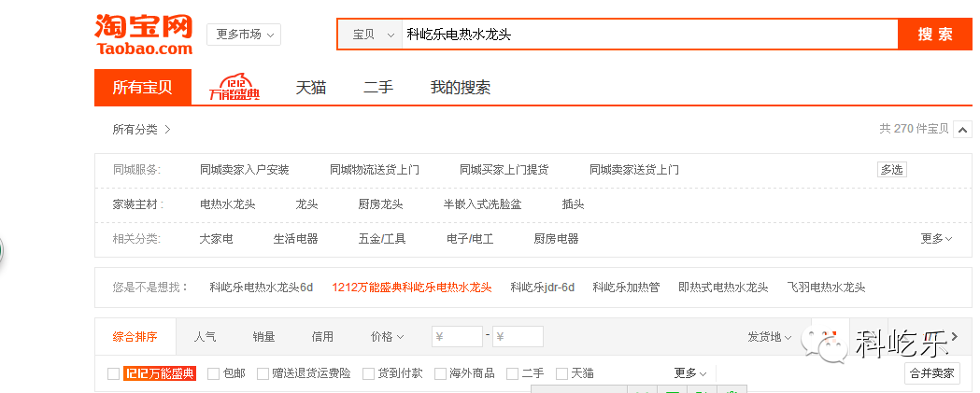
Task: Click suggestion 即热式电热水龙头
Action: point(723,288)
